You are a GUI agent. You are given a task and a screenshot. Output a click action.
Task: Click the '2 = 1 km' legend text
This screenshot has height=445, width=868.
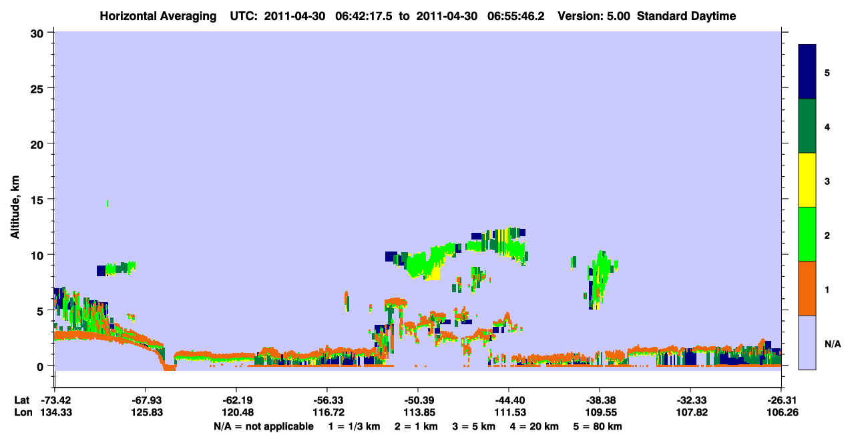(x=416, y=426)
